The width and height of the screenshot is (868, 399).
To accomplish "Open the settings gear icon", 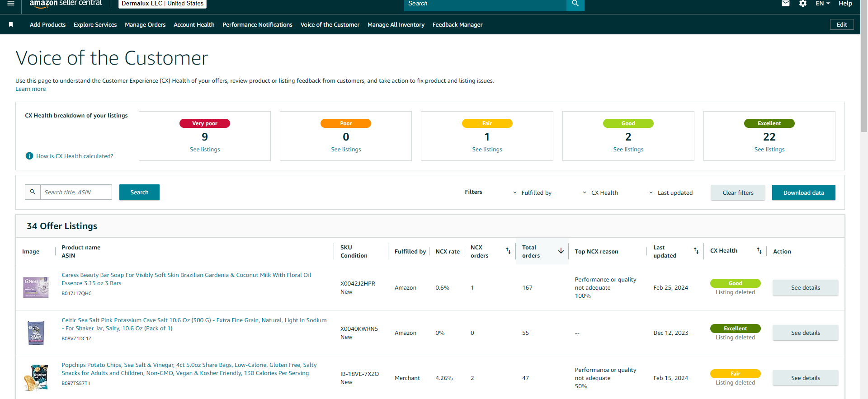I will pyautogui.click(x=803, y=4).
